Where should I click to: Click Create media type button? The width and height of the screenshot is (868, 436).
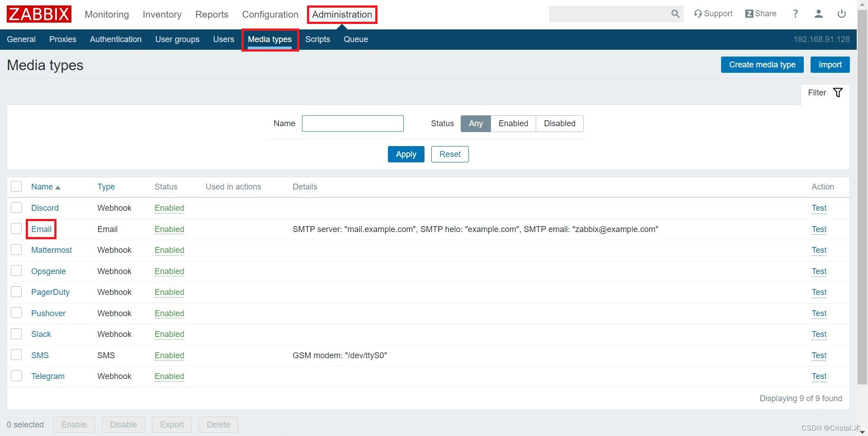(x=762, y=65)
